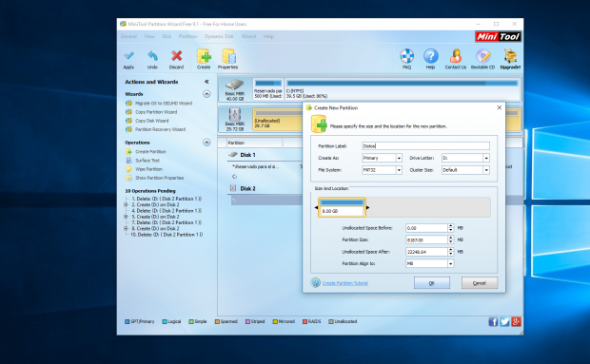
Task: Click the Partition Size value field
Action: (x=426, y=239)
